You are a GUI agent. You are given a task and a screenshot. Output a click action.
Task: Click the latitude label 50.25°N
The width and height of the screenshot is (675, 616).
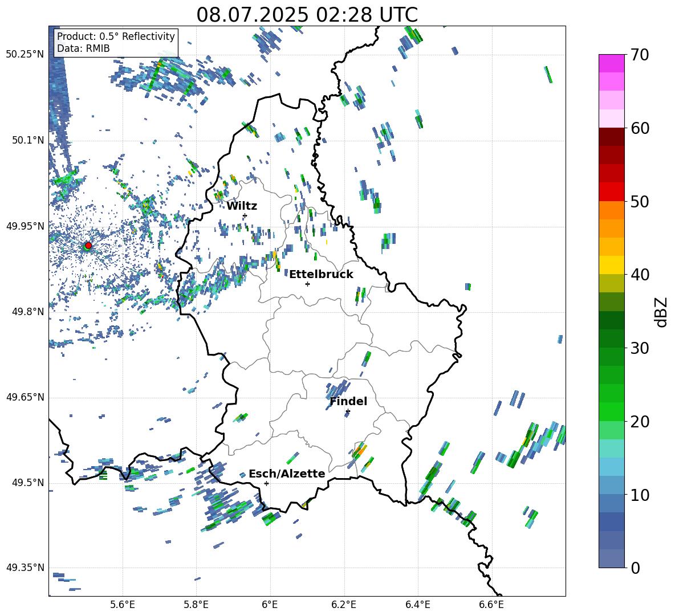pos(25,55)
